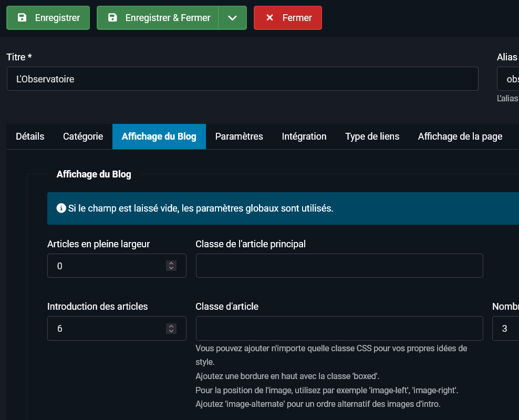Viewport: 519px width, 420px height.
Task: Click the Enregistrer save button
Action: (x=48, y=18)
